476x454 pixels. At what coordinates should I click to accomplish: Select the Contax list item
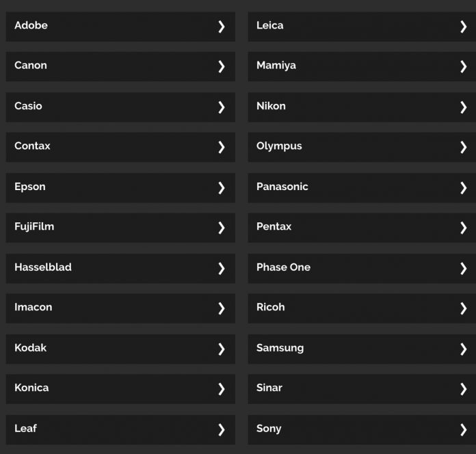[x=120, y=147]
